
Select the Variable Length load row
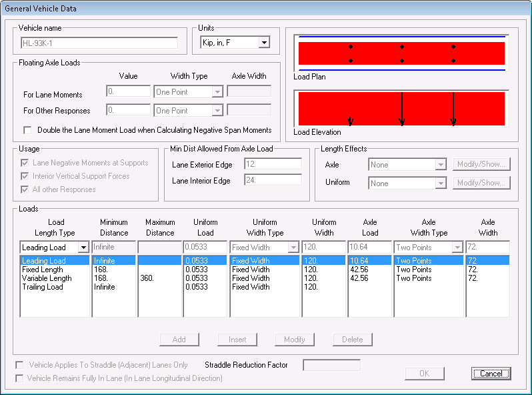point(46,278)
